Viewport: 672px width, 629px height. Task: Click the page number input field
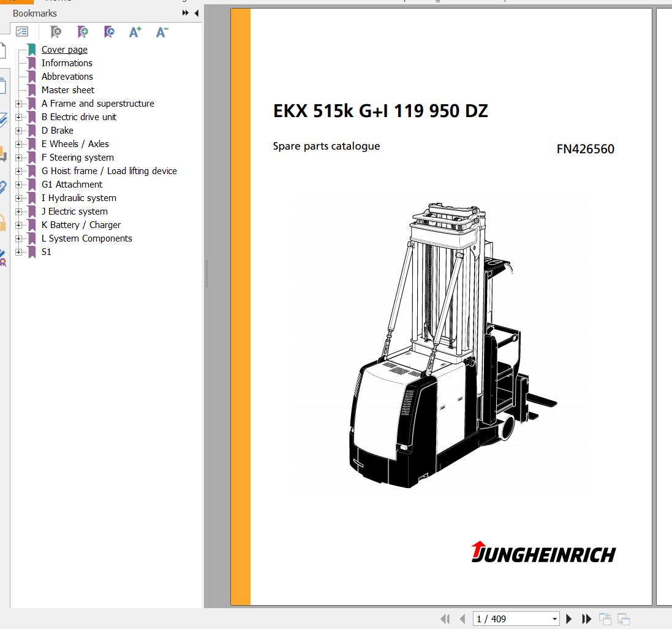click(512, 619)
